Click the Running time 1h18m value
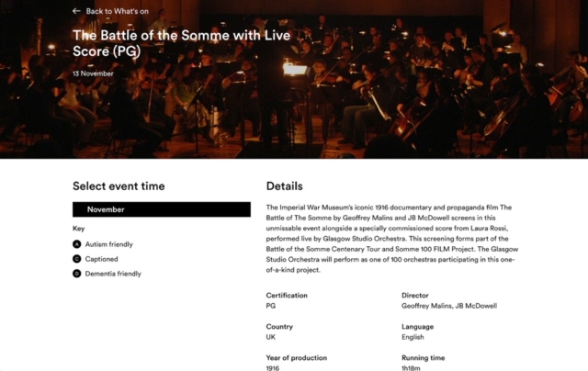 click(x=411, y=367)
